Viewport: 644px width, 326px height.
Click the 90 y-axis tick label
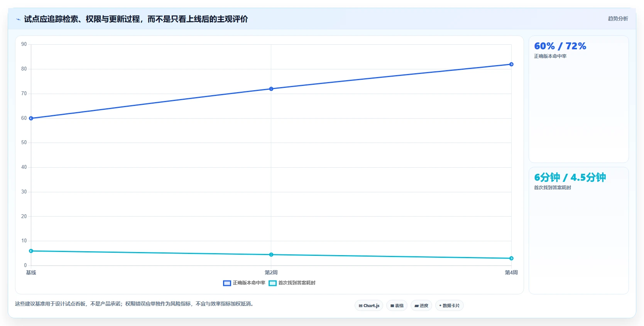pos(24,44)
